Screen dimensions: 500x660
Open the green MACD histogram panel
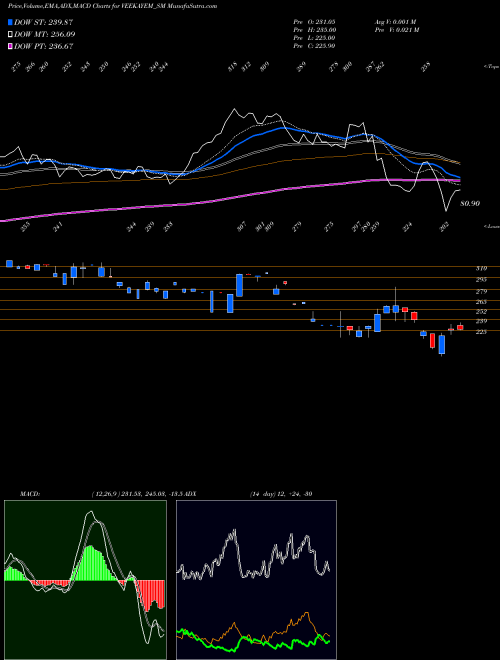coord(85,580)
